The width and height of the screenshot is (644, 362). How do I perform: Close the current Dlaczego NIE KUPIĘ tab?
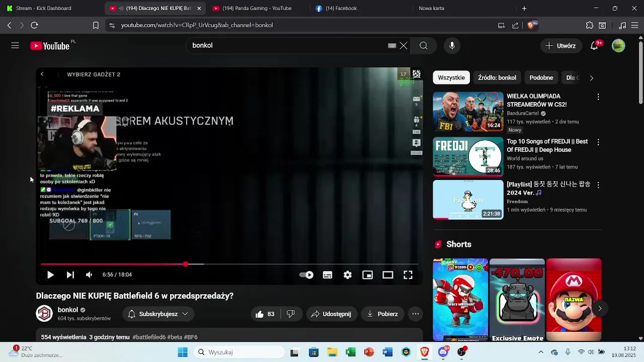tap(199, 9)
